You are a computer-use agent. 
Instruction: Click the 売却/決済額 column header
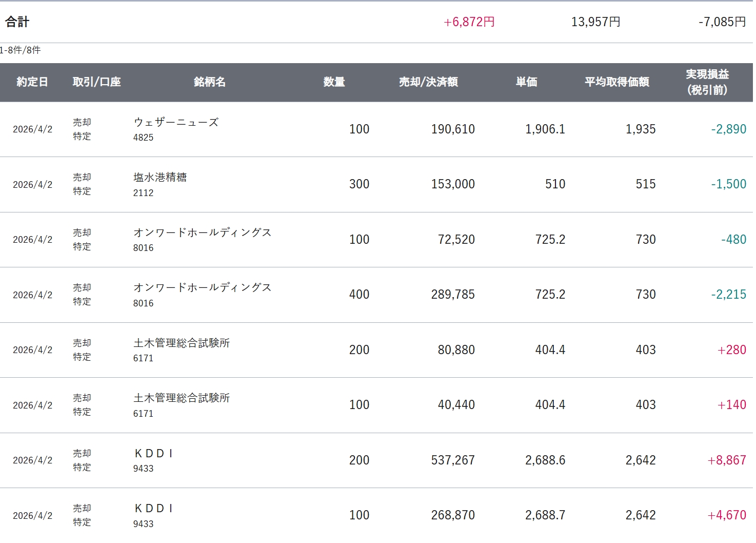click(428, 82)
